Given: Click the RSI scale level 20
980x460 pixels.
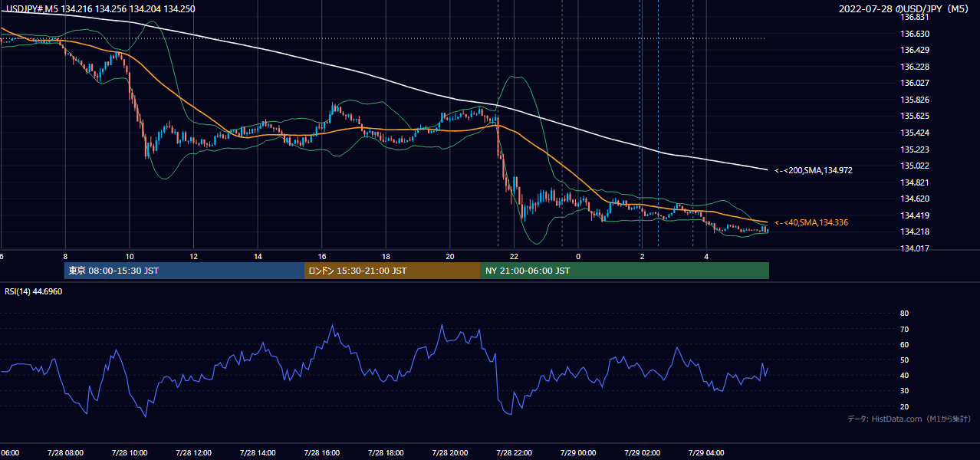Looking at the screenshot, I should click(x=904, y=406).
